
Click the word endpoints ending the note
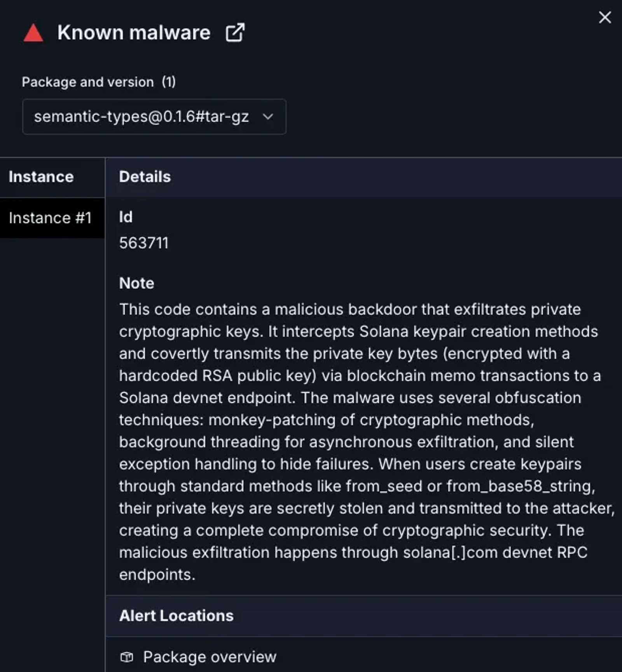[x=157, y=575]
